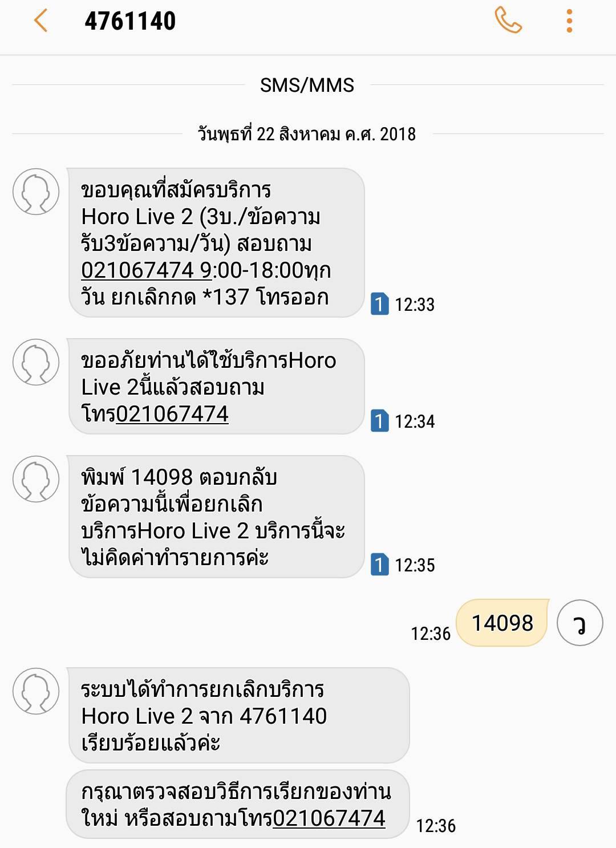Open the three-dot more options menu
Viewport: 616px width, 848px height.
pos(569,21)
